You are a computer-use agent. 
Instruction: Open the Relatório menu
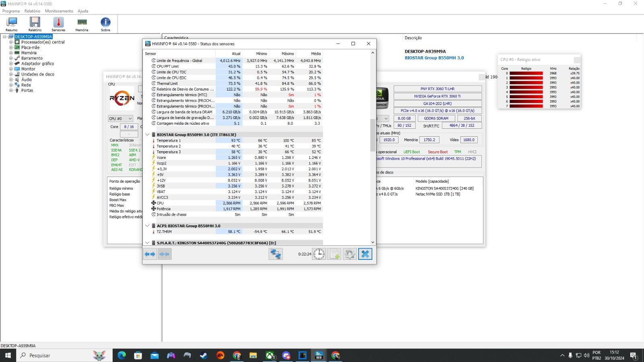[32, 11]
